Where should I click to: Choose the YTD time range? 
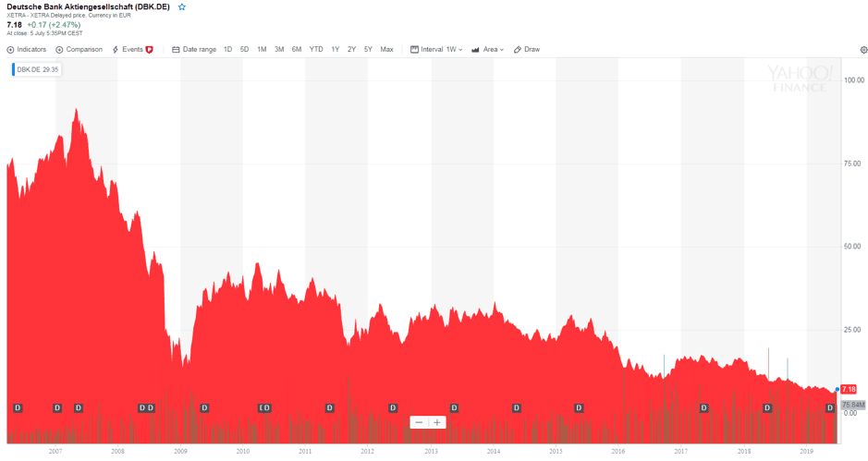click(x=316, y=49)
